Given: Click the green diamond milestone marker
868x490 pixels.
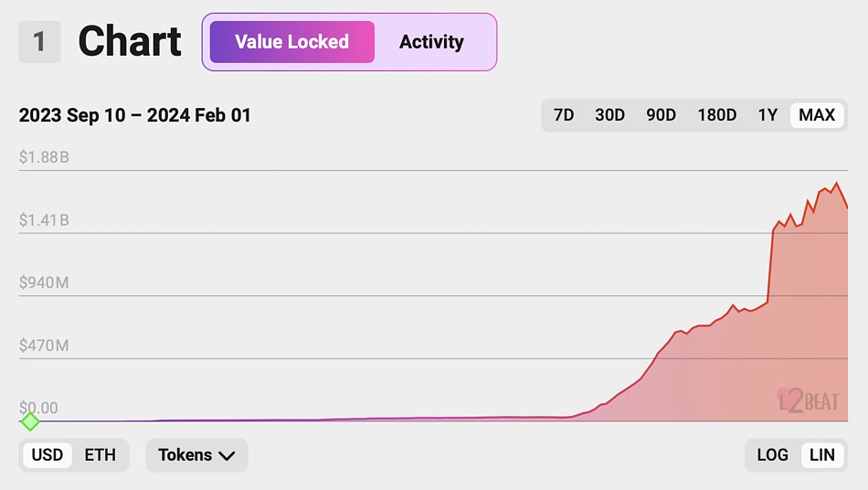Looking at the screenshot, I should click(x=30, y=421).
